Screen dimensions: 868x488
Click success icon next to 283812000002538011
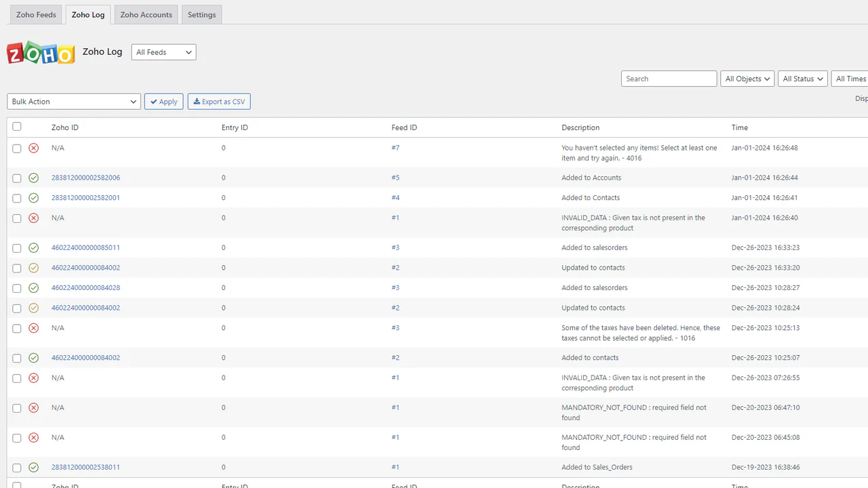pyautogui.click(x=34, y=467)
